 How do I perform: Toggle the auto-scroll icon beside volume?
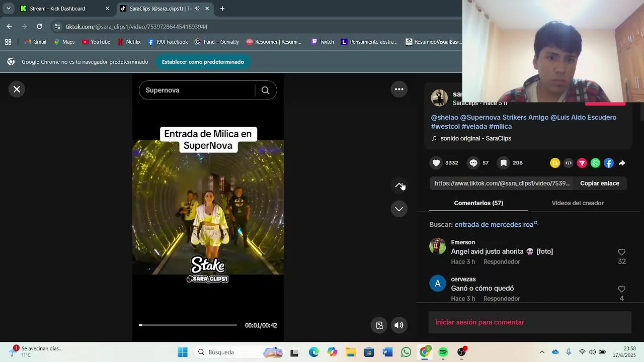tap(380, 325)
